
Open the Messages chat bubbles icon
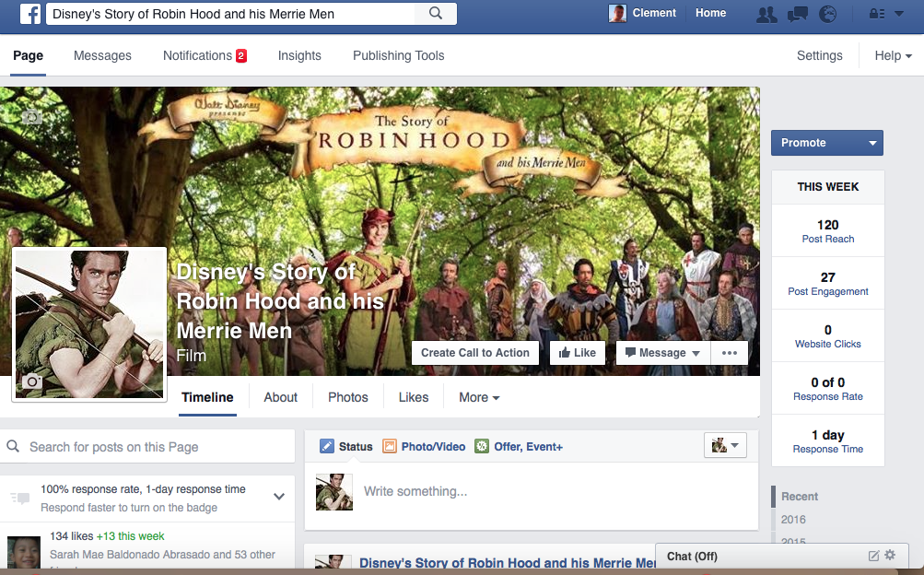tap(797, 14)
